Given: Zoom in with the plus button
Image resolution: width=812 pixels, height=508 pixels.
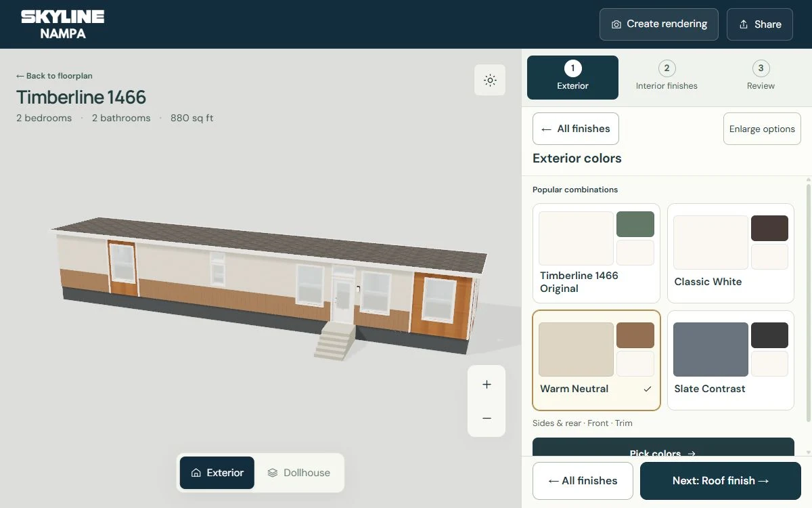Looking at the screenshot, I should pyautogui.click(x=487, y=385).
